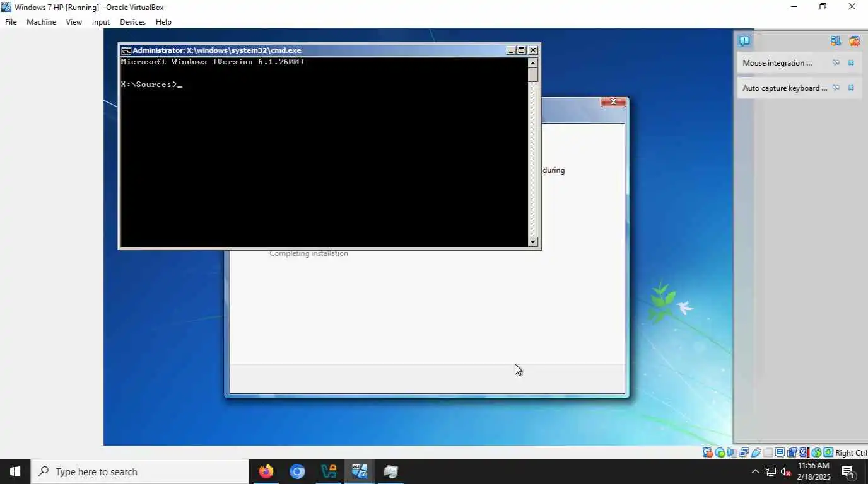
Task: Dismiss the Mouse integration notification
Action: [851, 62]
